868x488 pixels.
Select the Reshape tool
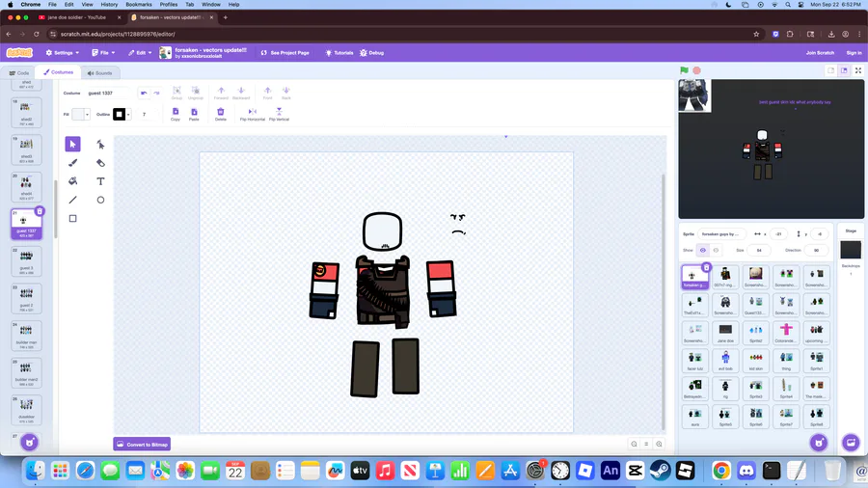click(x=100, y=144)
